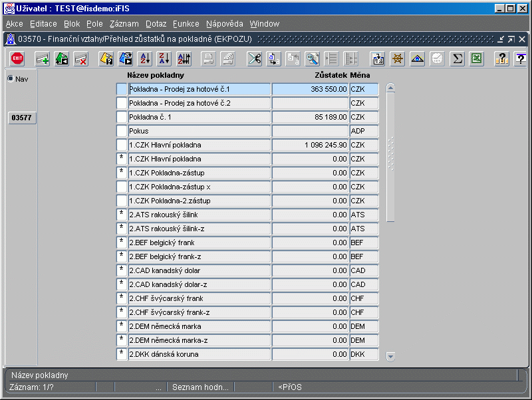The width and height of the screenshot is (532, 400).
Task: Click the 03577 button
Action: [22, 118]
